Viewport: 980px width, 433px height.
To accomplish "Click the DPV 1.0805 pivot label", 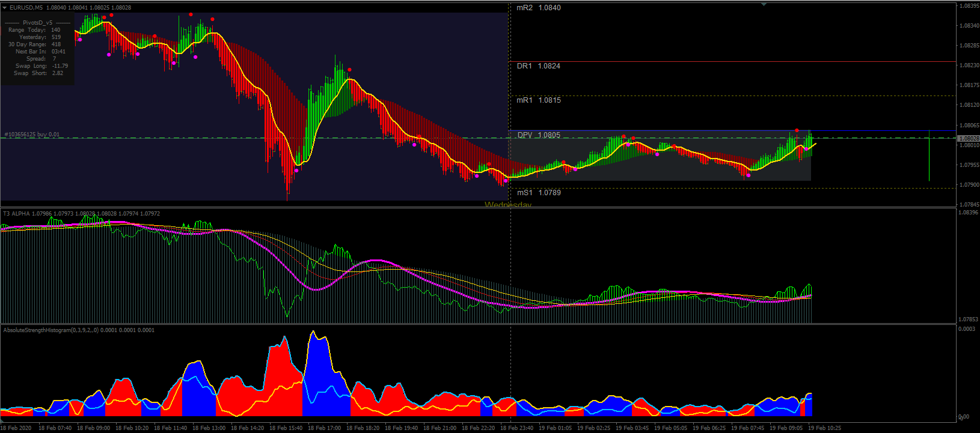I will coord(539,135).
